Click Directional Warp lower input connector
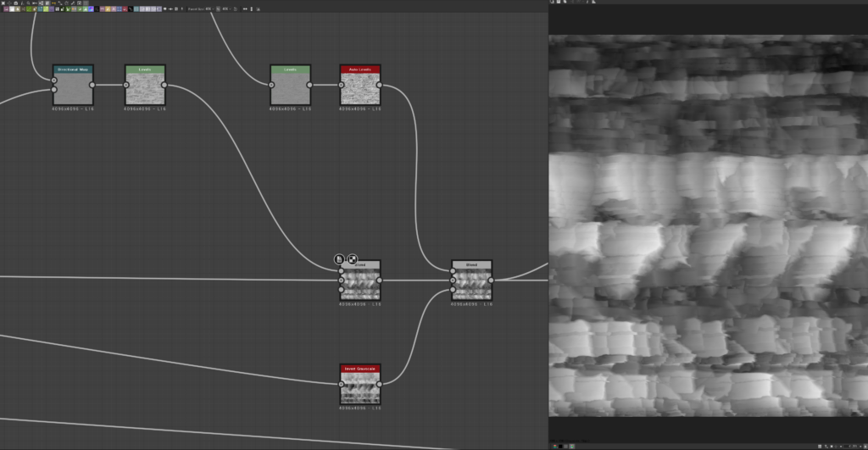Screen dimensions: 868x450 point(53,90)
